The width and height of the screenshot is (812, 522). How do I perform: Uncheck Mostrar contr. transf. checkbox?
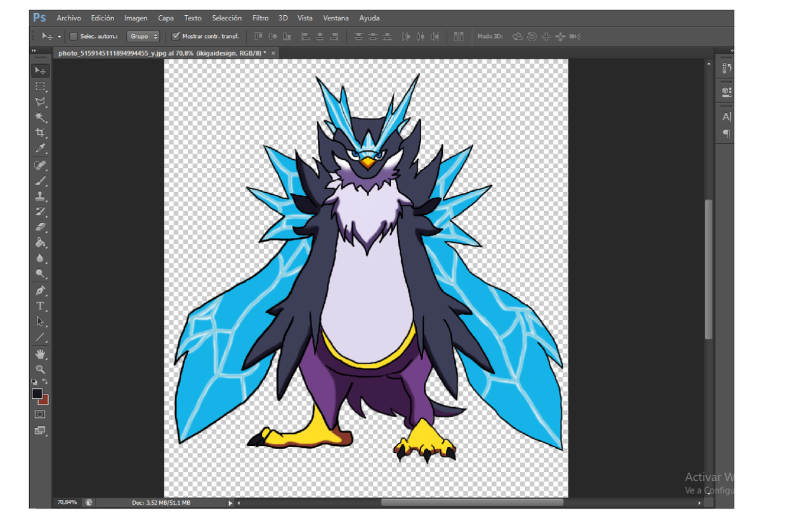click(x=176, y=36)
